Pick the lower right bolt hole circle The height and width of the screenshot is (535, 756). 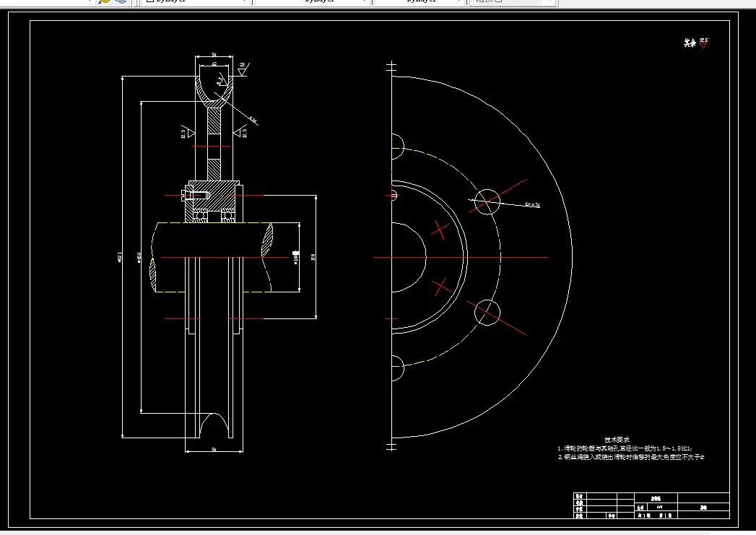click(x=487, y=313)
